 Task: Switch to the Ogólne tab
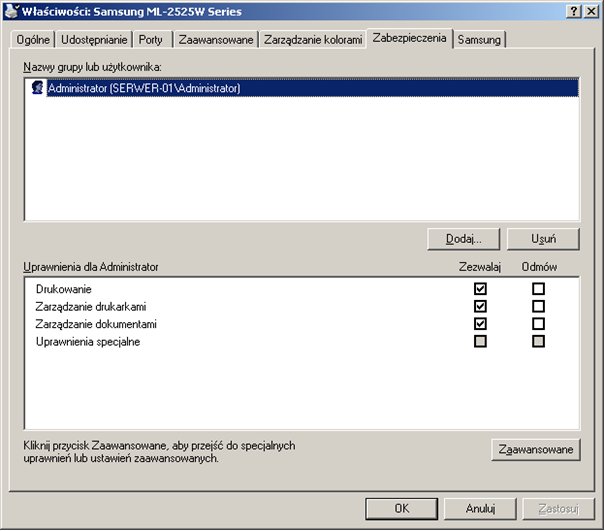coord(33,40)
